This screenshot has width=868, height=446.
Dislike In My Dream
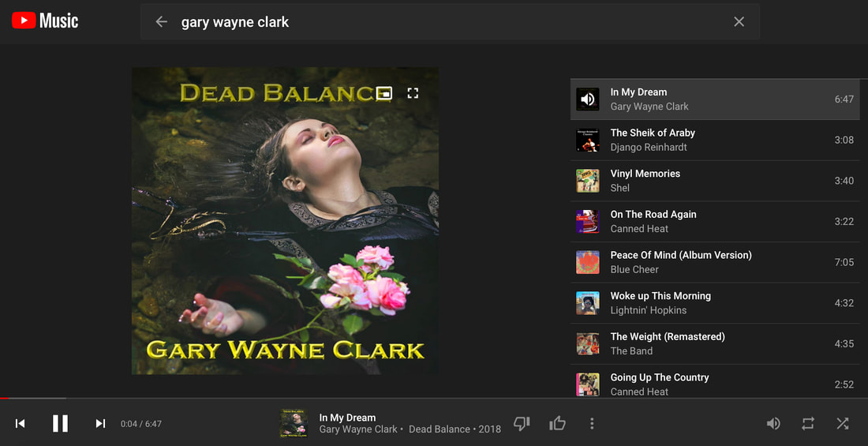coord(522,423)
